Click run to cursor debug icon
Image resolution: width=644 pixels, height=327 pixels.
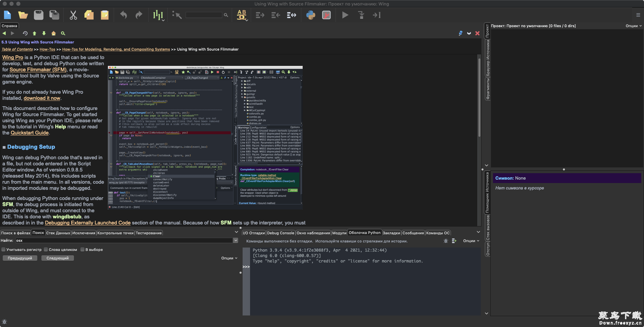[x=377, y=15]
